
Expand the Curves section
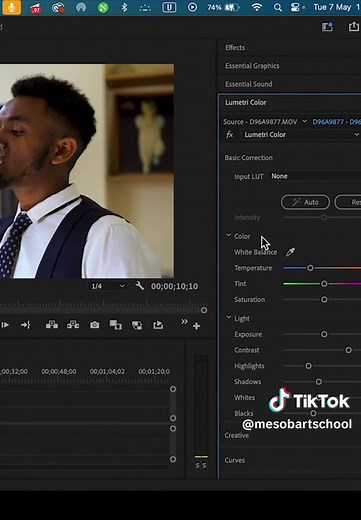[x=235, y=460]
